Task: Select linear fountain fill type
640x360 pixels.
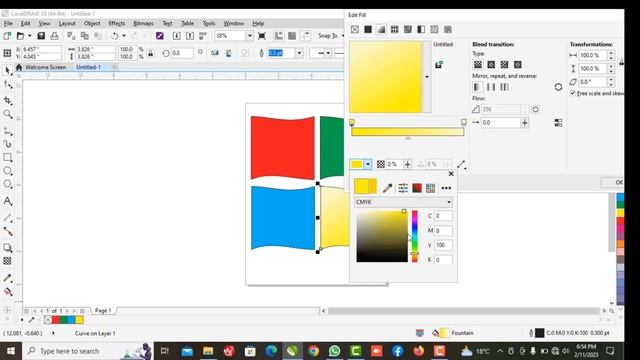Action: click(x=478, y=64)
